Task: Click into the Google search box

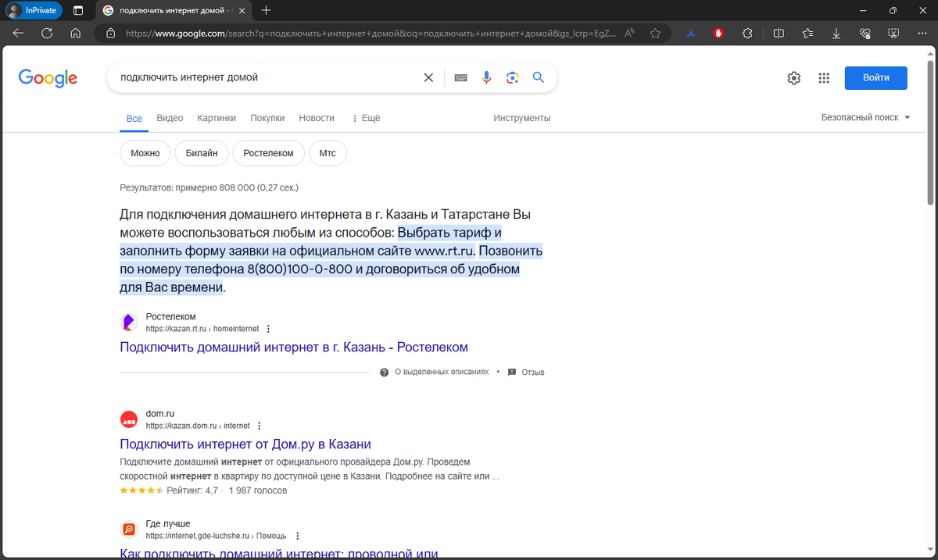Action: 266,77
